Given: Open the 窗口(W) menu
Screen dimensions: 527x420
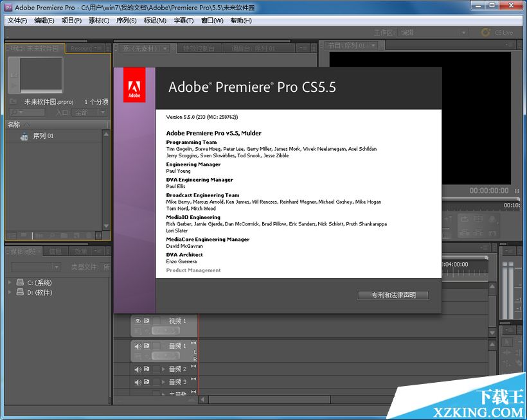Looking at the screenshot, I should 212,21.
